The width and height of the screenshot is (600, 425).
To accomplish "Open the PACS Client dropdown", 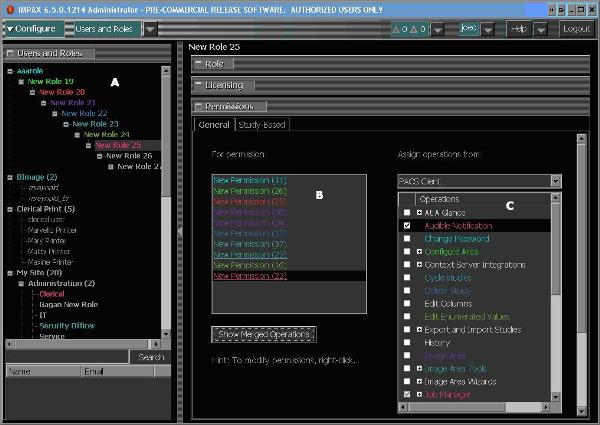I will (x=555, y=181).
